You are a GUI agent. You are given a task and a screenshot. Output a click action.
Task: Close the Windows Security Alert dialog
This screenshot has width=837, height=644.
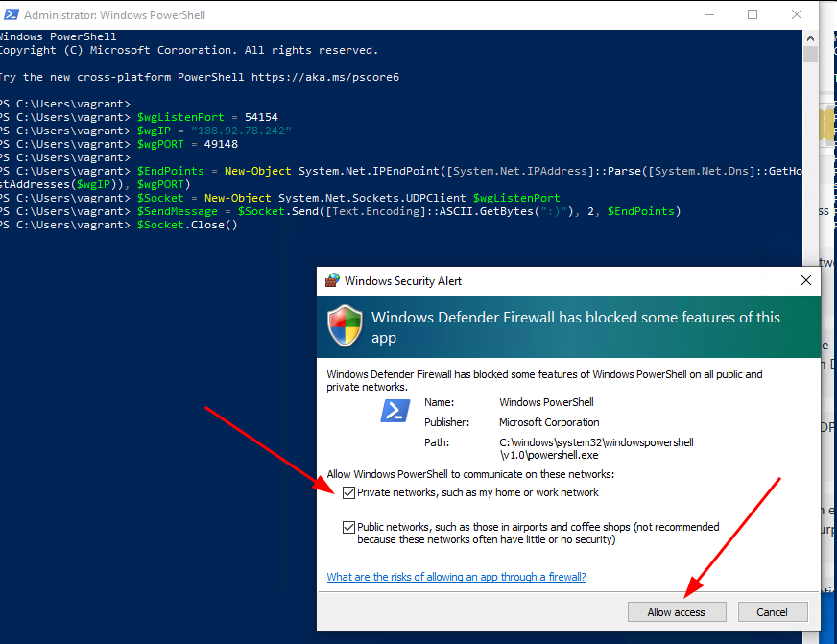pos(806,281)
